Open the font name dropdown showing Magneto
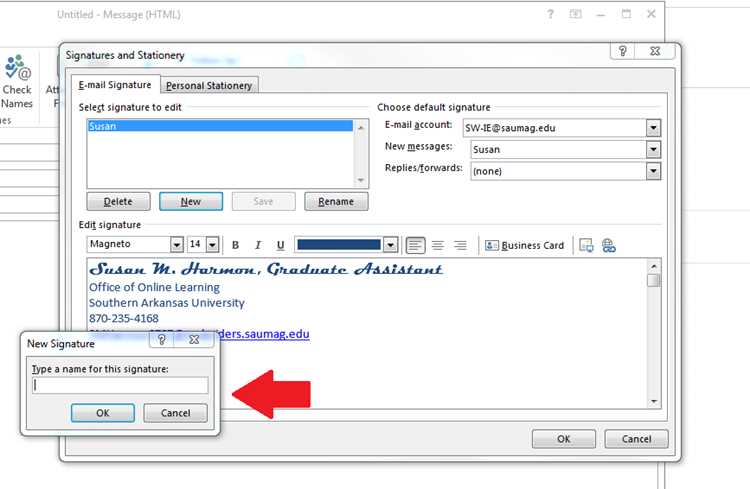Screen dimensions: 750x489 (x=177, y=244)
